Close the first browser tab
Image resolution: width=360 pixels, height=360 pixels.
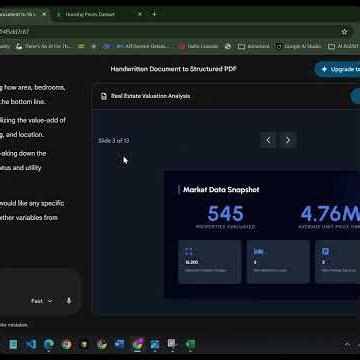pyautogui.click(x=44, y=14)
